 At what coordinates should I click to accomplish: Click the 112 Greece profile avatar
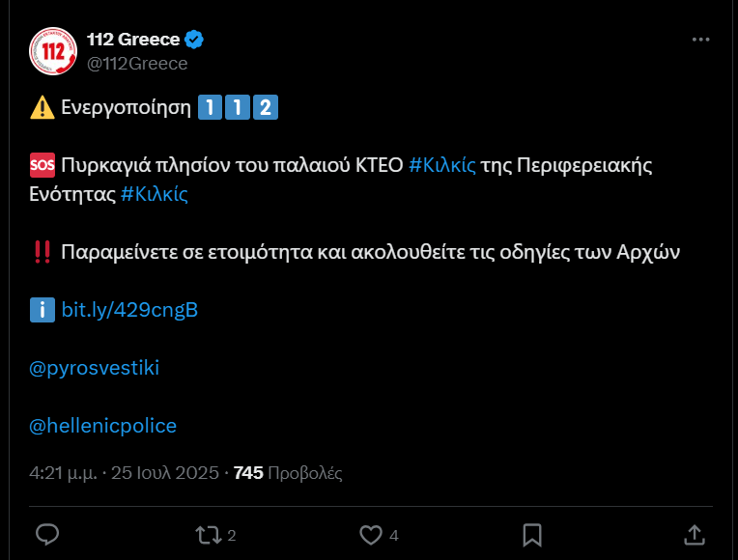52,51
